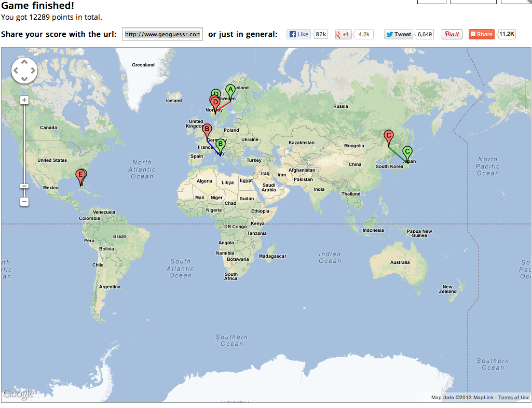Screen dimensions: 532x408
Task: Click the Madagascar label on map
Action: point(272,256)
